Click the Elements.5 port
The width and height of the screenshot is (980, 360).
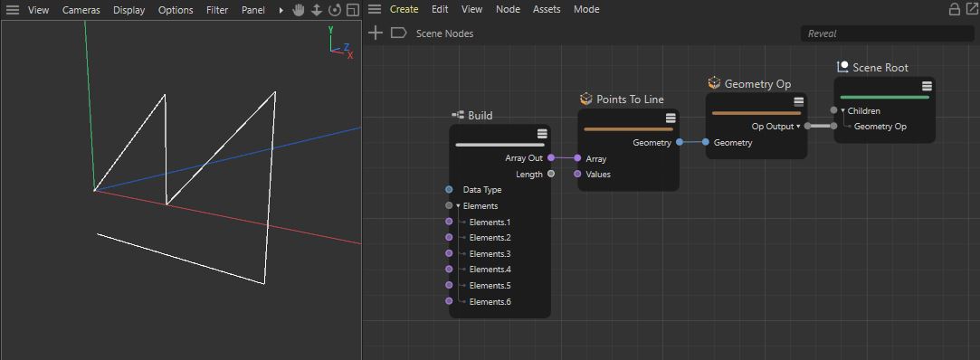tap(449, 286)
